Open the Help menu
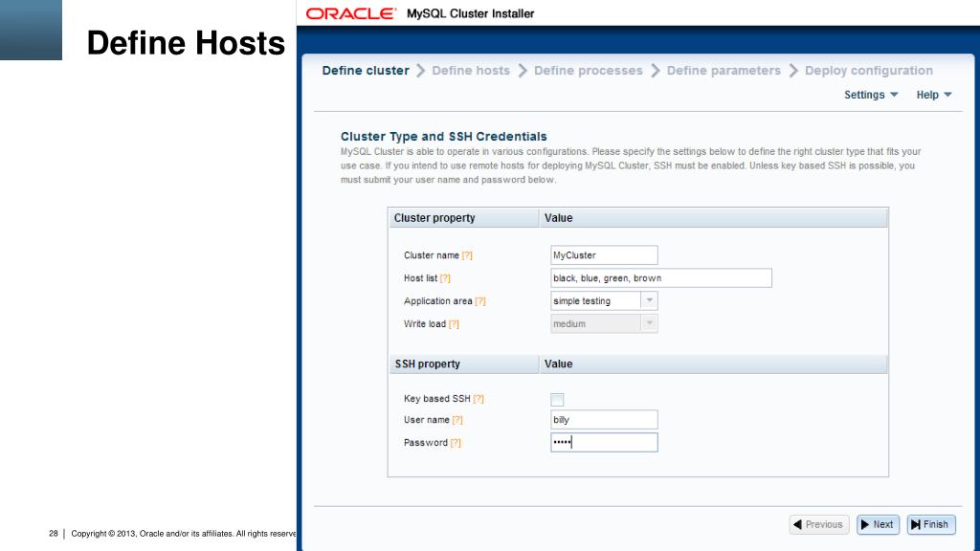 coord(934,95)
